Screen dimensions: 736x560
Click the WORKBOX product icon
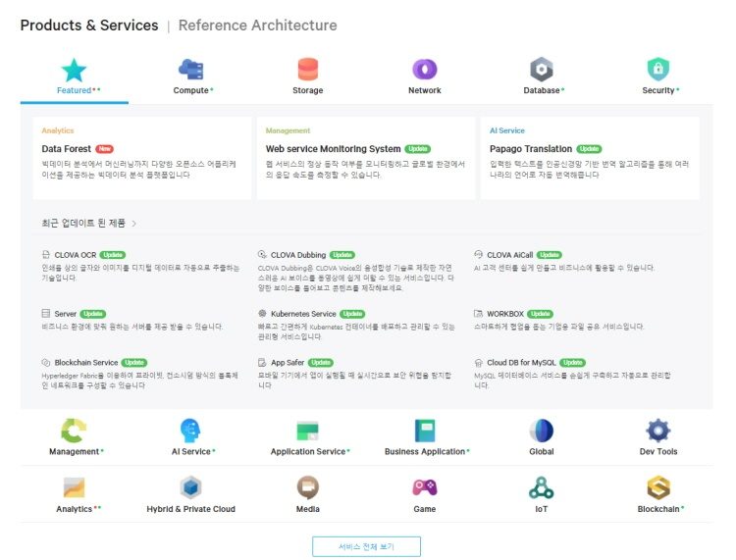[478, 313]
